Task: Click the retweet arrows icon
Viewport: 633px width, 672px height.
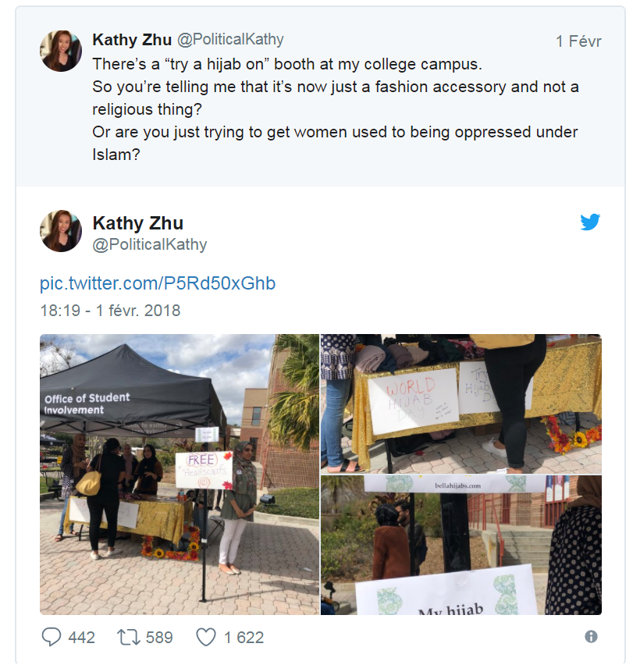Action: (127, 638)
